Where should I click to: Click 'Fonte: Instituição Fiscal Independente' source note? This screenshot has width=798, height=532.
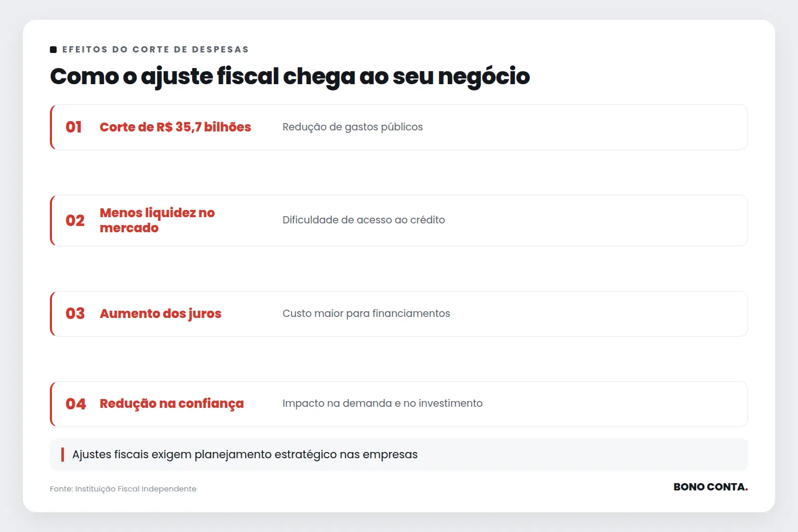[123, 489]
